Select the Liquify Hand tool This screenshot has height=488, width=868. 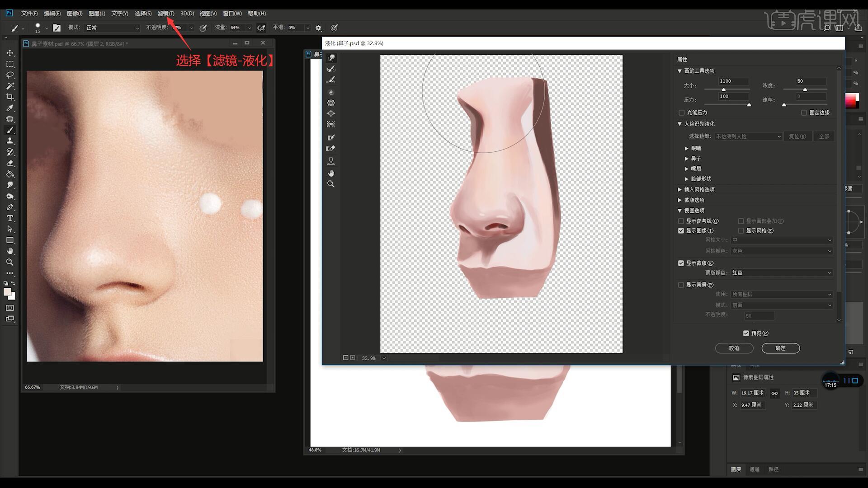pyautogui.click(x=331, y=173)
